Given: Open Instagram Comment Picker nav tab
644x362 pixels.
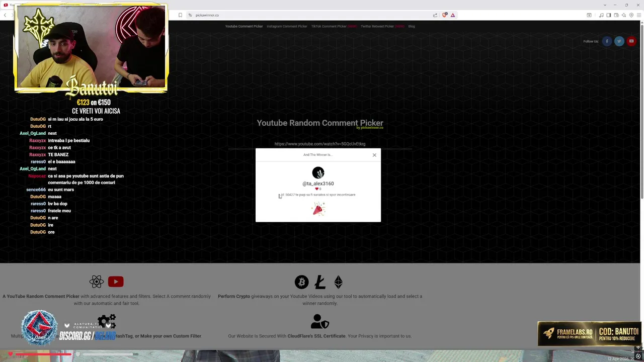Looking at the screenshot, I should tap(287, 26).
